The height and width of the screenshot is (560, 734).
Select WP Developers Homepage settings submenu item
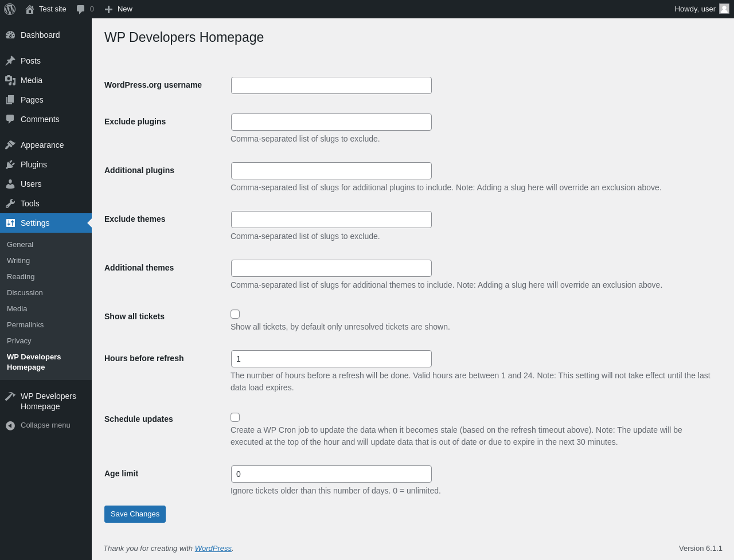46,362
